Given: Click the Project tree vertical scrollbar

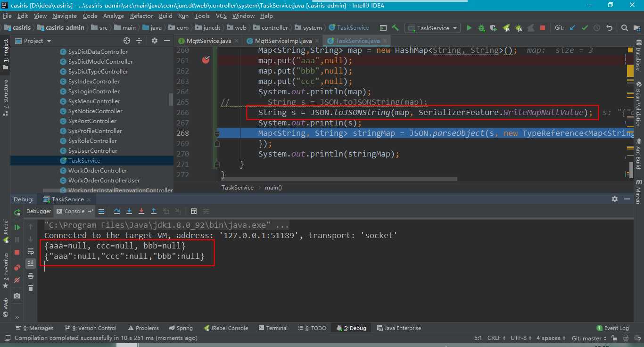Looking at the screenshot, I should click(171, 99).
